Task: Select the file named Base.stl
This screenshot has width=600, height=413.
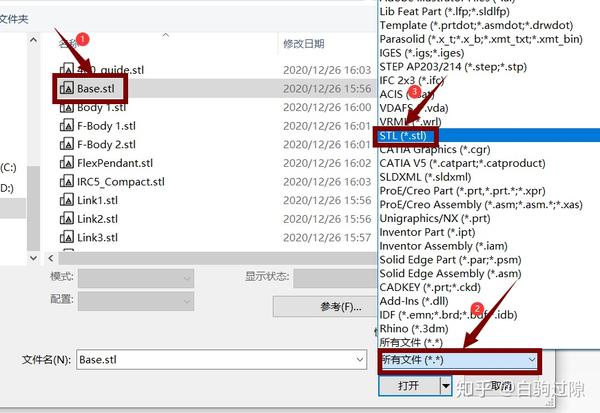Action: click(x=96, y=89)
